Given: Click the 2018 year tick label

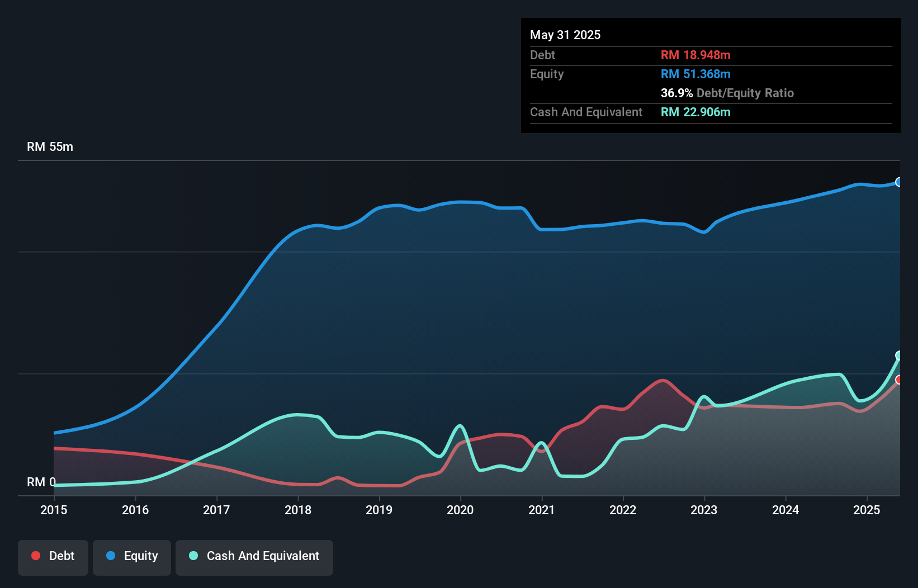Looking at the screenshot, I should [x=298, y=510].
